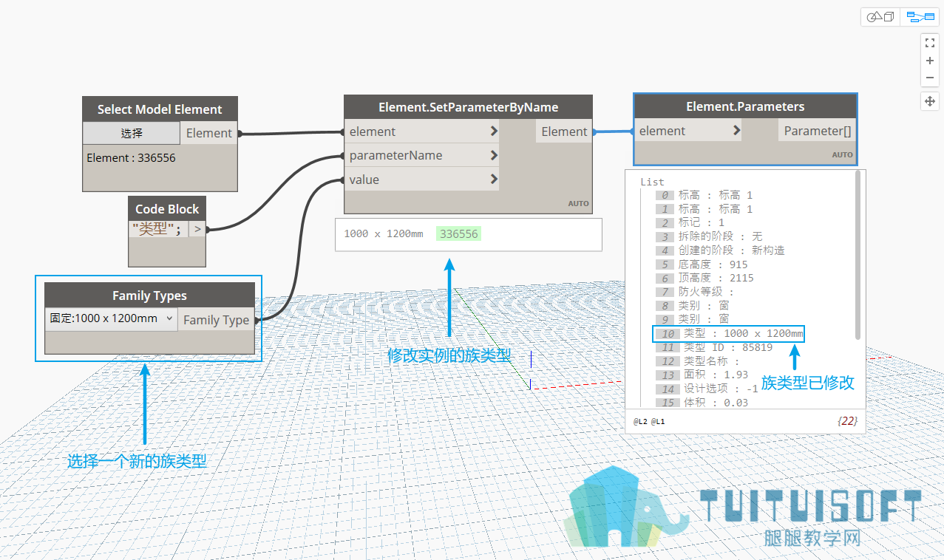Click the Family Type output port
Screen dimensions: 944x560
216,320
